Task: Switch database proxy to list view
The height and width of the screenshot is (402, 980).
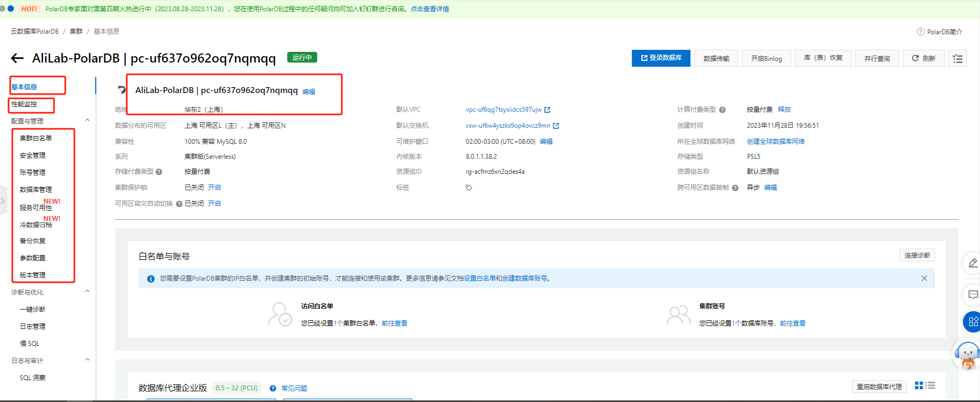Action: pyautogui.click(x=931, y=385)
